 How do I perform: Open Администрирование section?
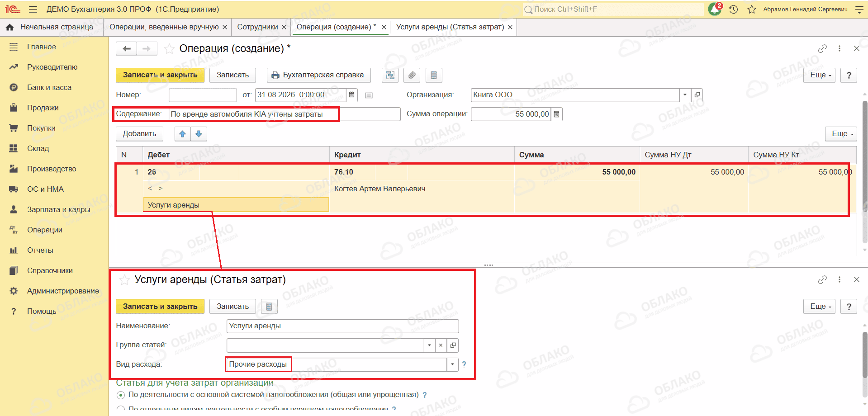(x=63, y=291)
